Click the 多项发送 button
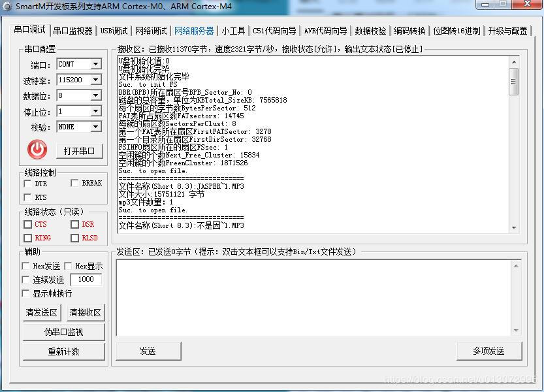The height and width of the screenshot is (392, 544). click(x=489, y=351)
